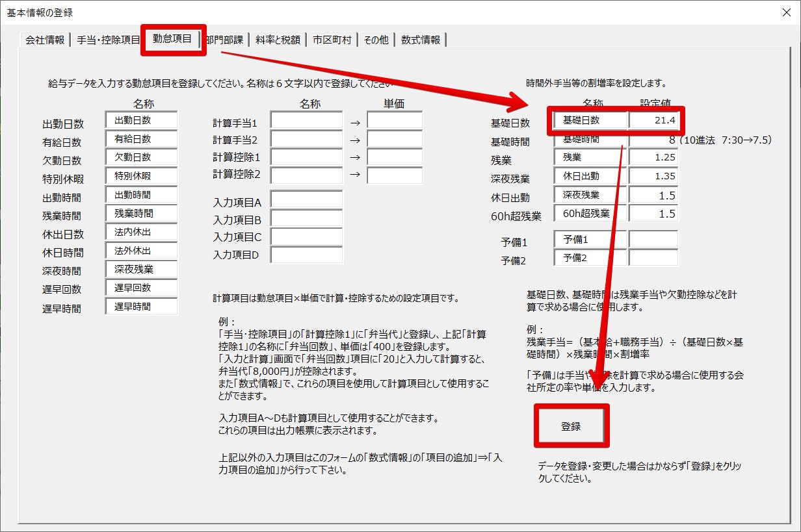
Task: Click the 遅早時間 name field
Action: tap(141, 307)
